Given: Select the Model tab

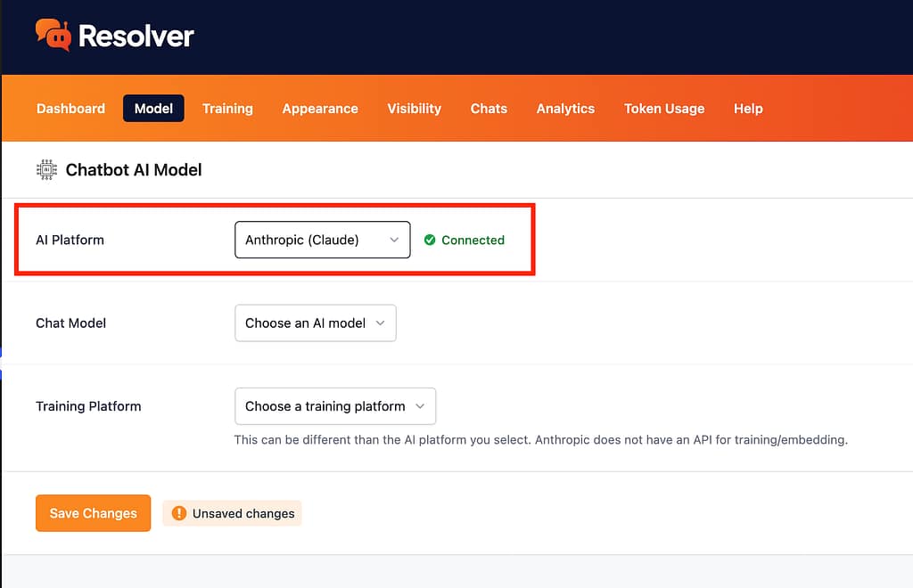Looking at the screenshot, I should (153, 108).
